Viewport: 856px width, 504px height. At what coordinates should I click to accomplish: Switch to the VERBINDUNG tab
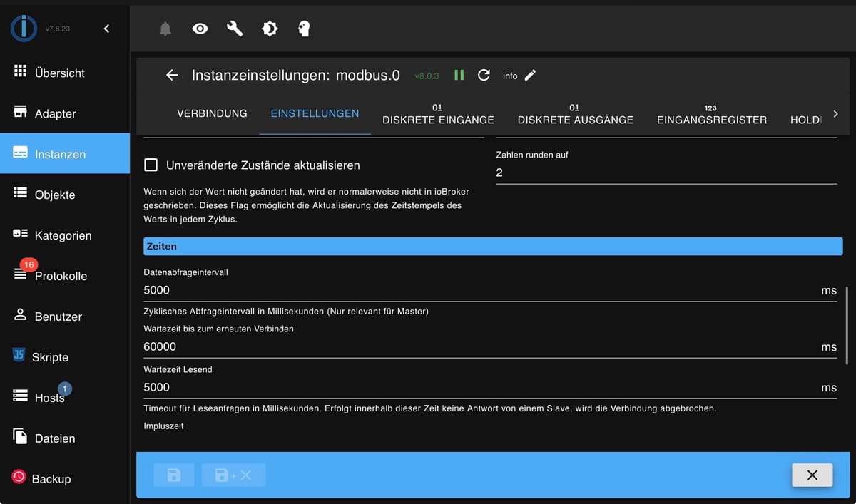pyautogui.click(x=212, y=113)
